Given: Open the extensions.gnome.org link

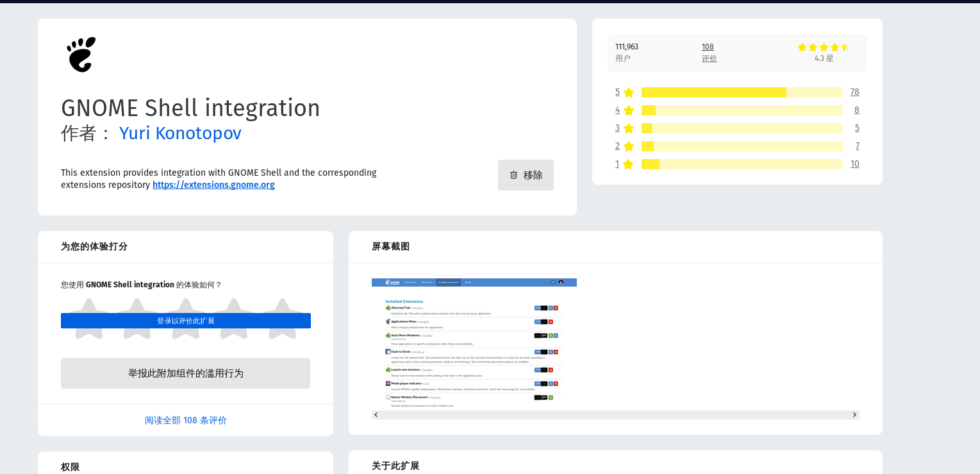Looking at the screenshot, I should point(213,185).
